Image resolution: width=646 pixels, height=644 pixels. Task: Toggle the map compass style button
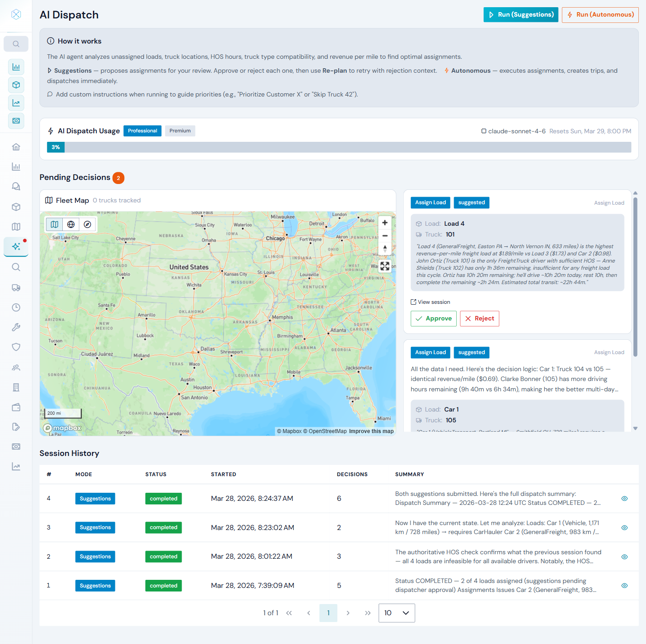(x=87, y=224)
